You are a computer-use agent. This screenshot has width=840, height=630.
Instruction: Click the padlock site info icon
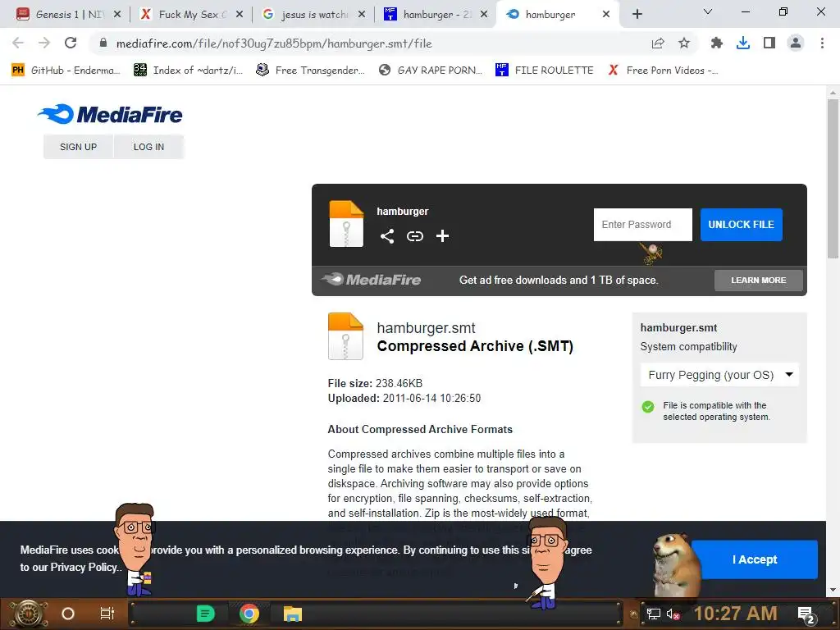coord(103,43)
